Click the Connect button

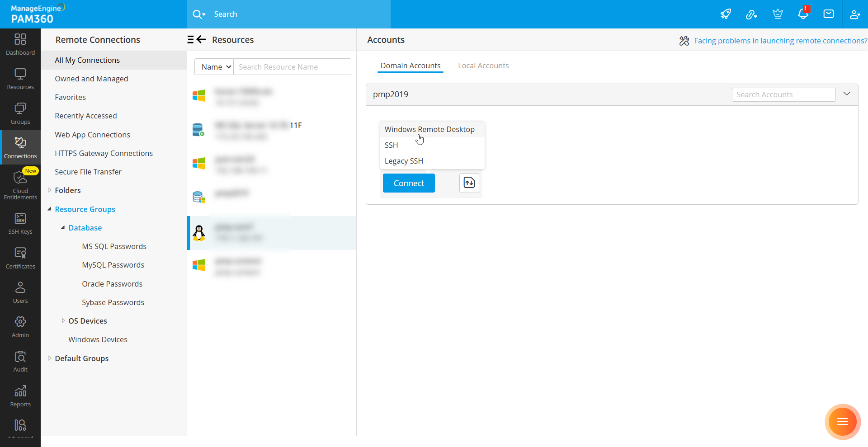click(x=408, y=183)
